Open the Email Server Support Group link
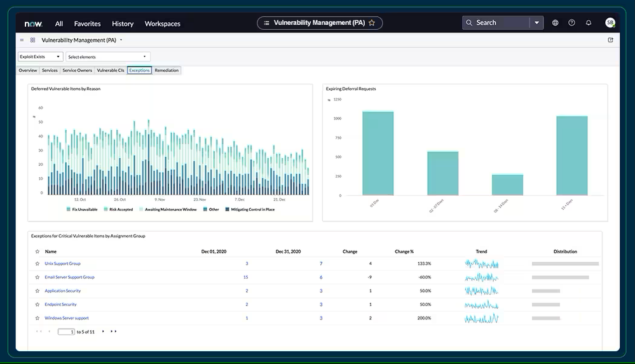This screenshot has width=635, height=364. click(x=69, y=277)
